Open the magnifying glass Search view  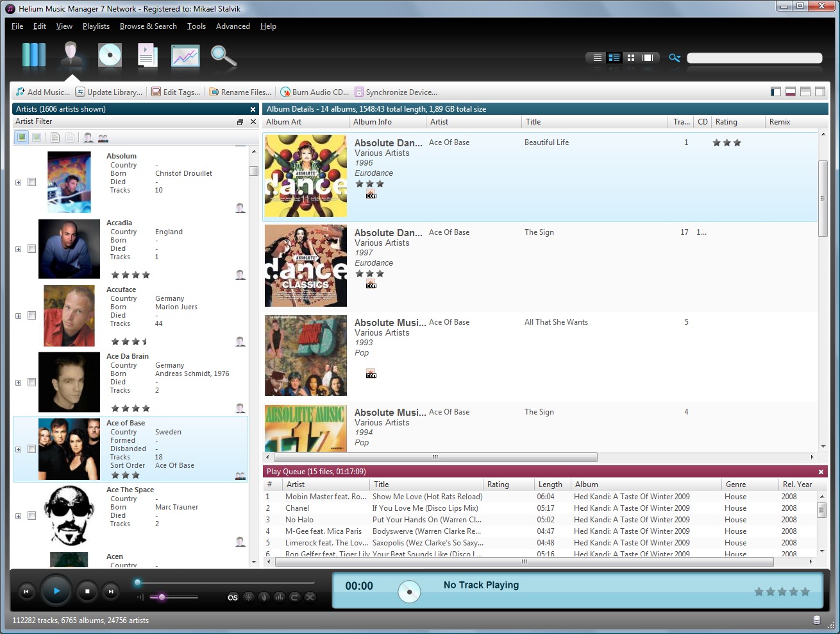223,56
